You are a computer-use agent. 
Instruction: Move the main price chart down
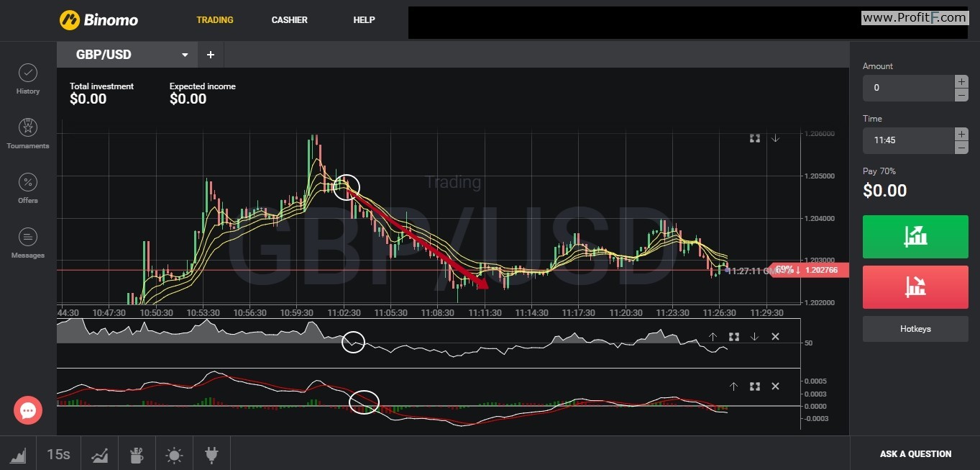point(775,138)
